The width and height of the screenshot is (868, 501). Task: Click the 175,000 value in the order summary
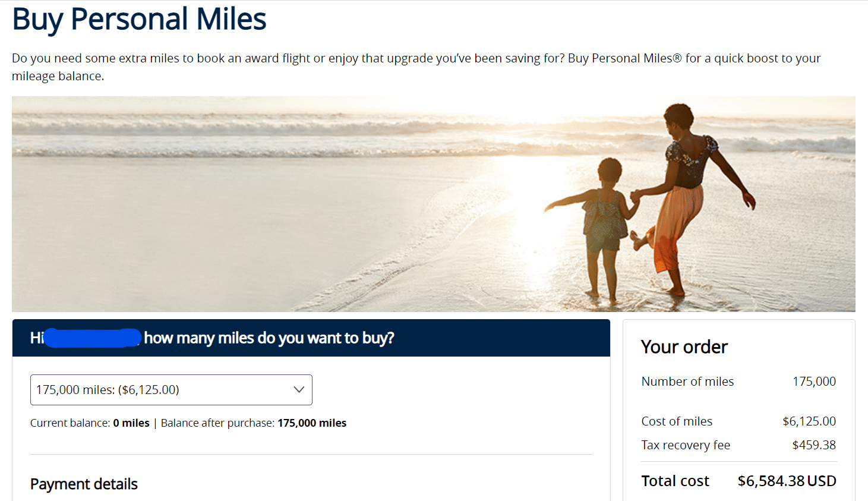click(814, 382)
